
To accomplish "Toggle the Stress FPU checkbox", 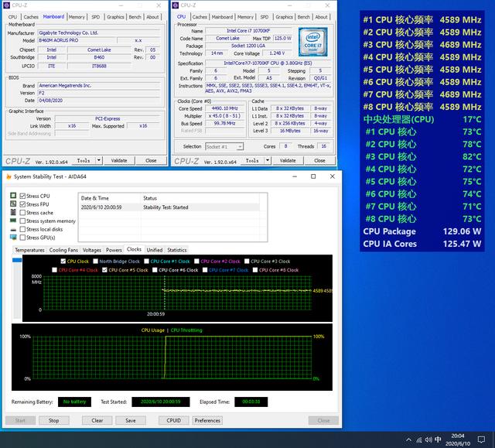I will click(x=22, y=204).
